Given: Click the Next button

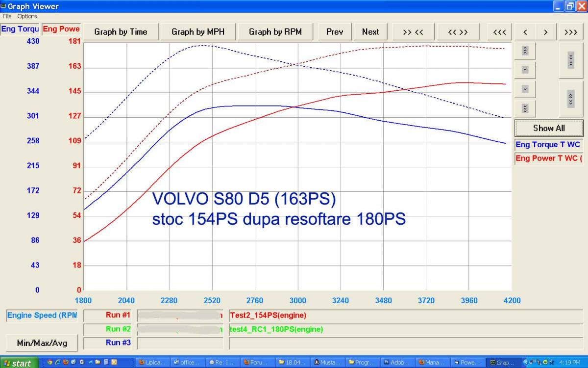Looking at the screenshot, I should [370, 32].
